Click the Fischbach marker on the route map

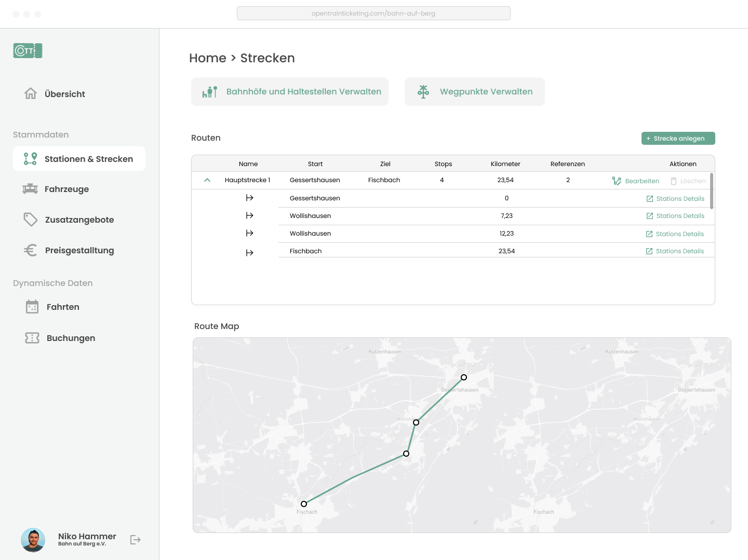coord(304,504)
